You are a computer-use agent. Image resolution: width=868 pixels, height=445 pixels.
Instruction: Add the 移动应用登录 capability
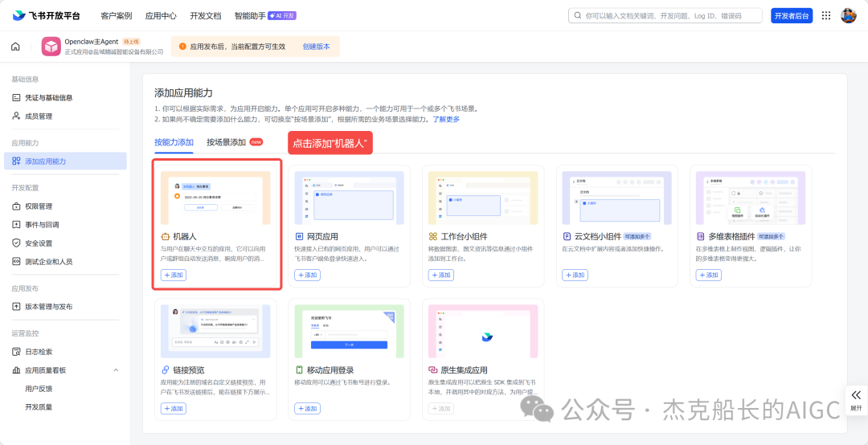point(307,409)
